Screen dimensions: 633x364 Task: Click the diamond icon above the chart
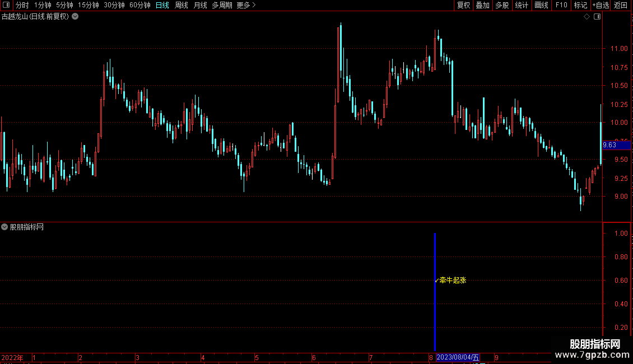point(587,17)
